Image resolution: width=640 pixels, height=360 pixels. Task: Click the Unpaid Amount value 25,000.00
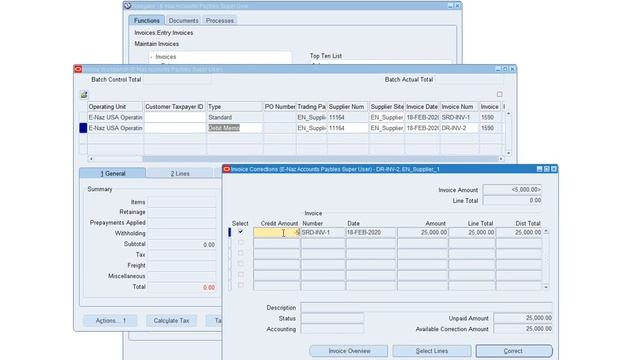[523, 318]
